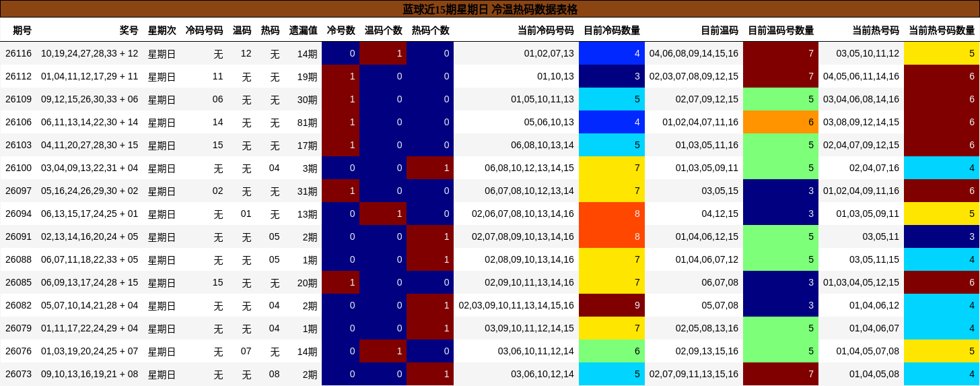Click the 期号 column header
980x386 pixels.
pyautogui.click(x=22, y=30)
